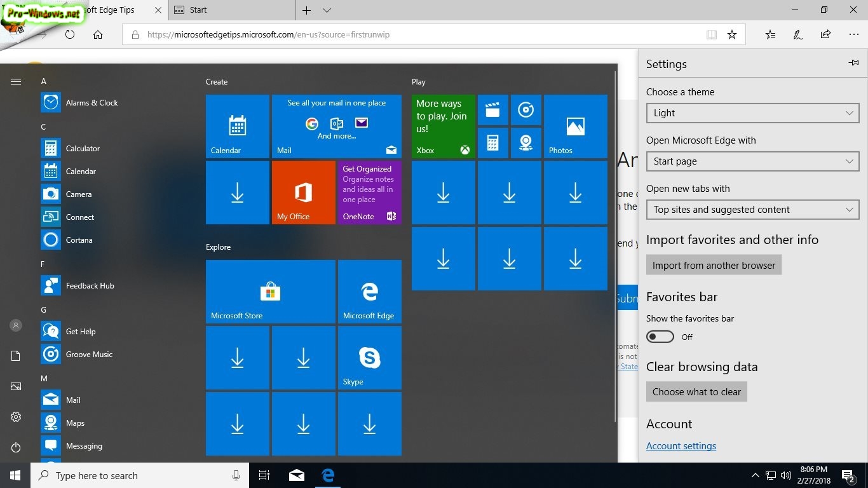Toggle Show the favorites bar switch

[660, 337]
